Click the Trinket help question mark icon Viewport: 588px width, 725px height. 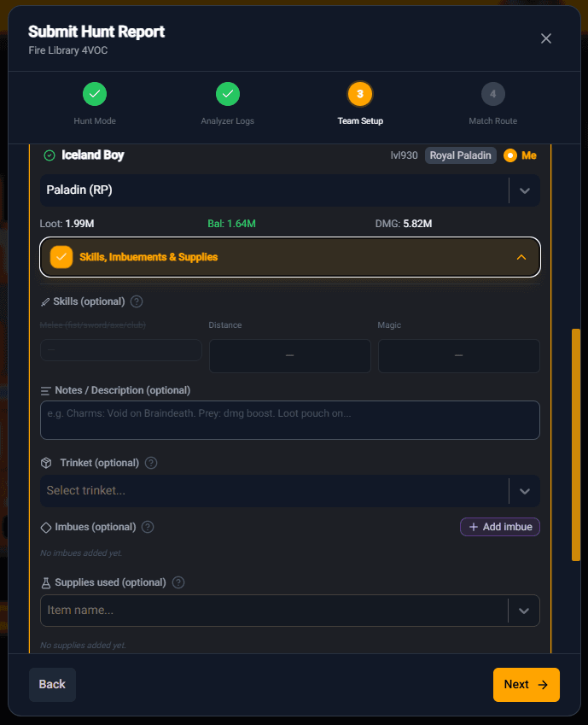[x=151, y=463]
